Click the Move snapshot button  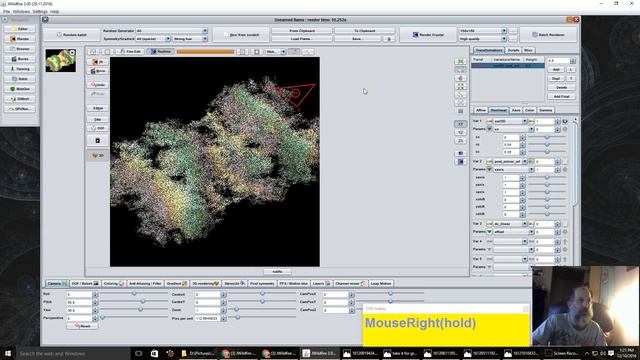coord(98,71)
